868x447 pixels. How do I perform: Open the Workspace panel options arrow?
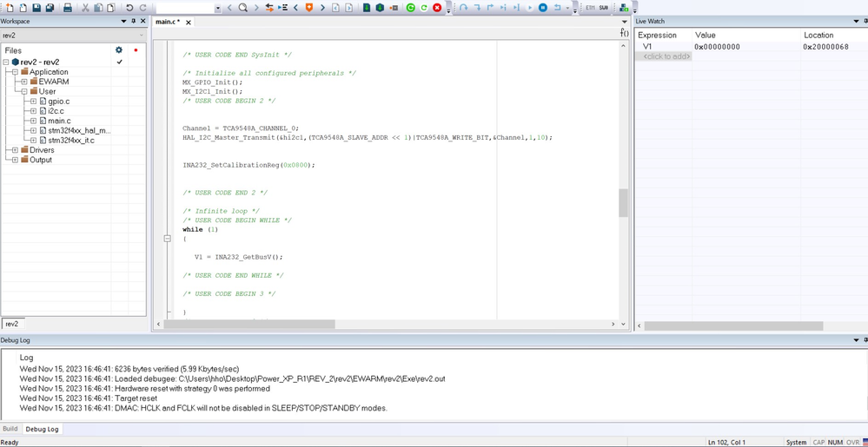click(124, 21)
